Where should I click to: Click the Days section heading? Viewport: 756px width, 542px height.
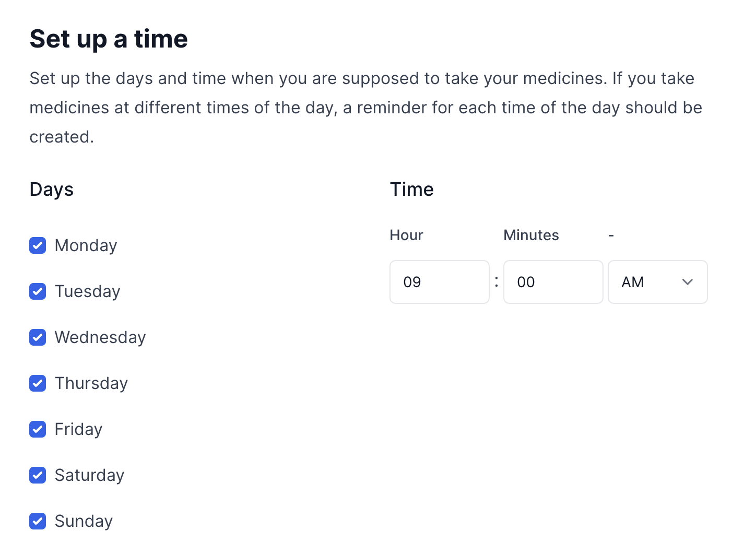52,189
